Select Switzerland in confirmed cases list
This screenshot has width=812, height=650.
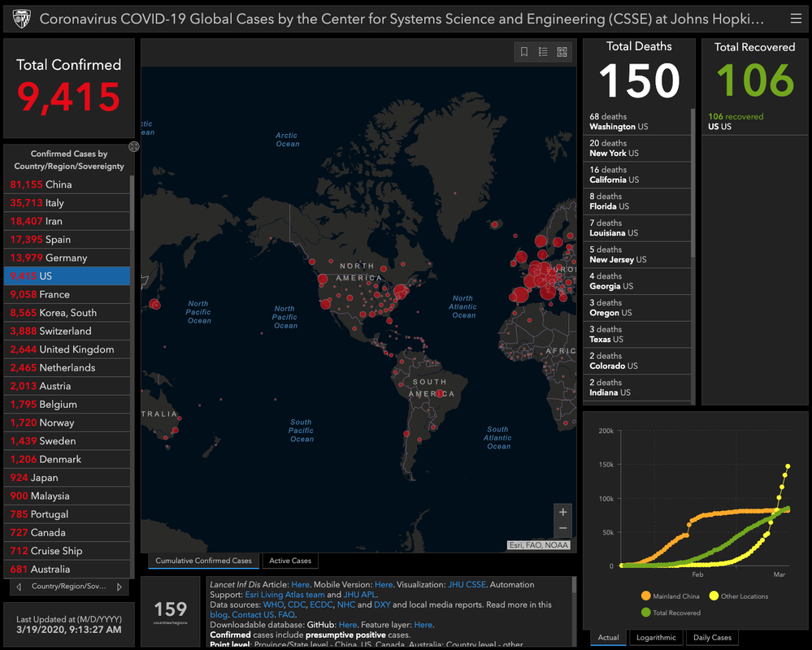click(67, 331)
